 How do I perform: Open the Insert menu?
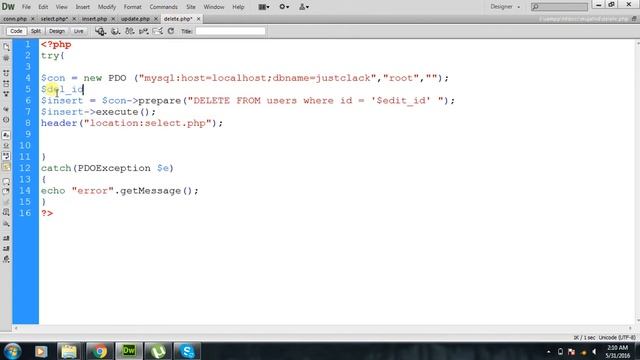(82, 7)
